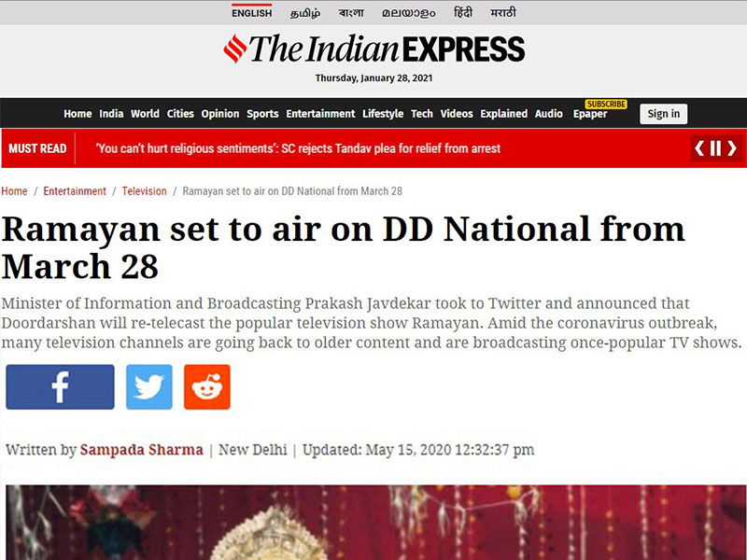Pause the Must Read ticker

click(x=715, y=148)
